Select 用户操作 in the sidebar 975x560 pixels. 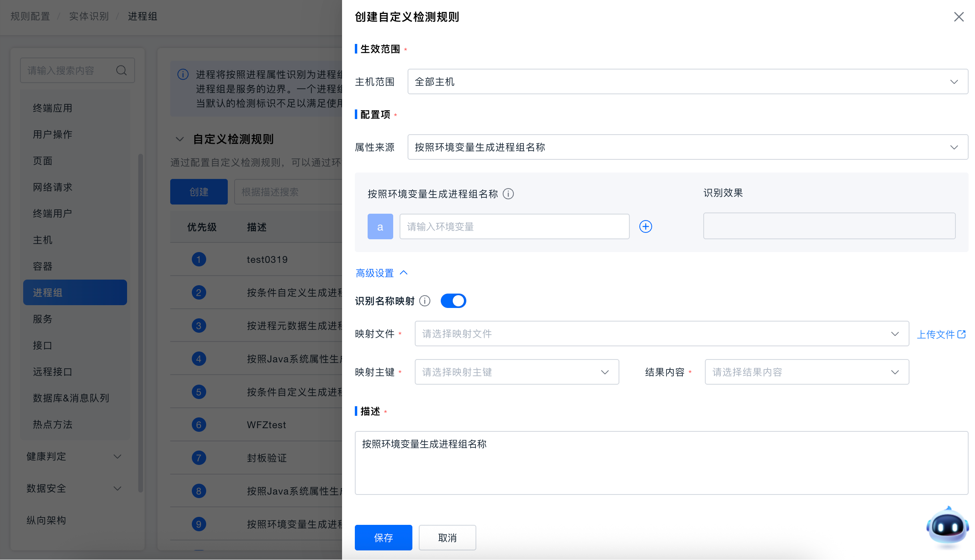click(75, 134)
